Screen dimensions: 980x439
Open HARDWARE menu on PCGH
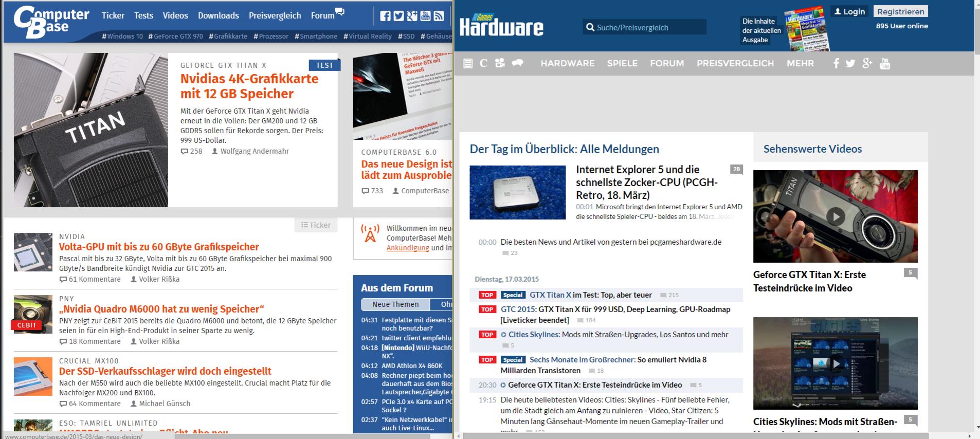pyautogui.click(x=568, y=63)
